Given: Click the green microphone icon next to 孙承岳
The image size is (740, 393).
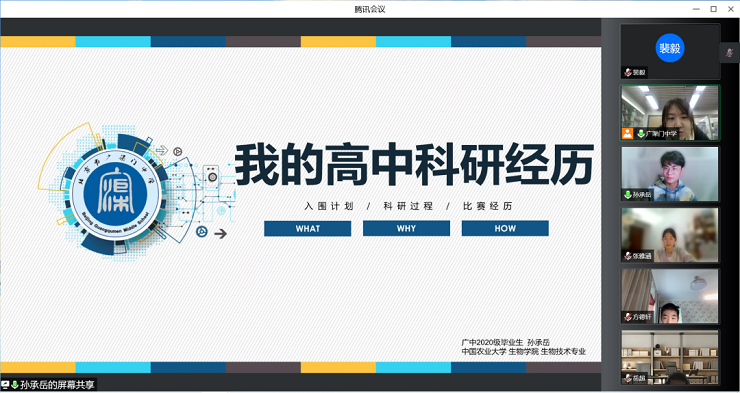Looking at the screenshot, I should (628, 195).
